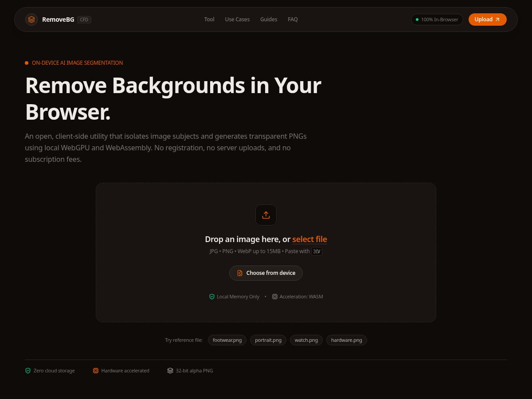Open the Tool navigation item

pyautogui.click(x=209, y=20)
